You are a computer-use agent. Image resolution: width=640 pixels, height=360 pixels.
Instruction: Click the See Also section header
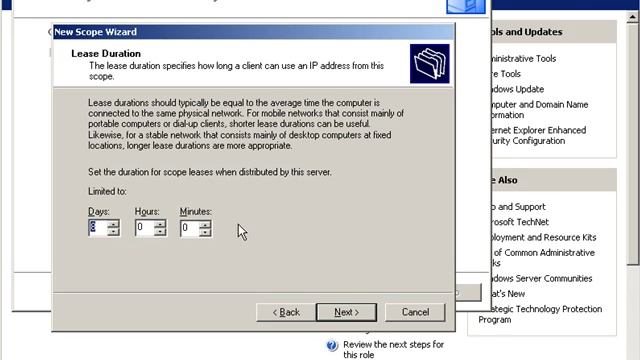pos(554,180)
